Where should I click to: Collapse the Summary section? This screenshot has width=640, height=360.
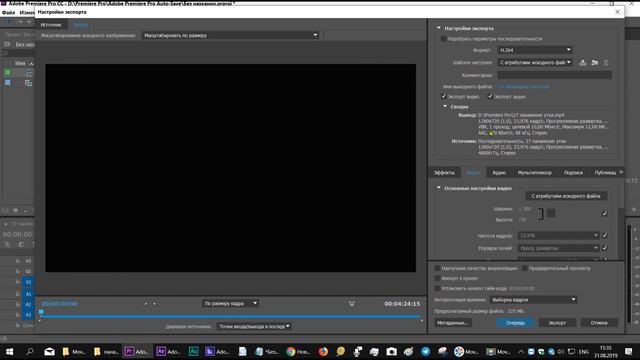click(445, 107)
